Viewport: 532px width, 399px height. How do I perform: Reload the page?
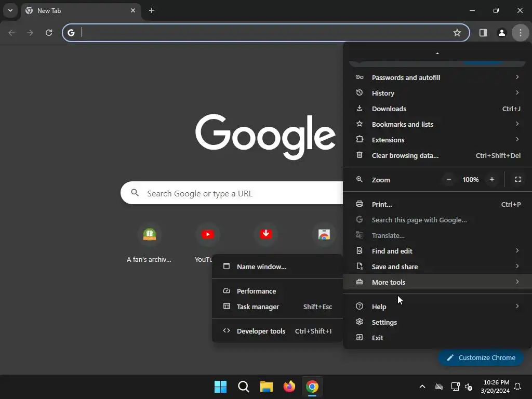(x=49, y=33)
